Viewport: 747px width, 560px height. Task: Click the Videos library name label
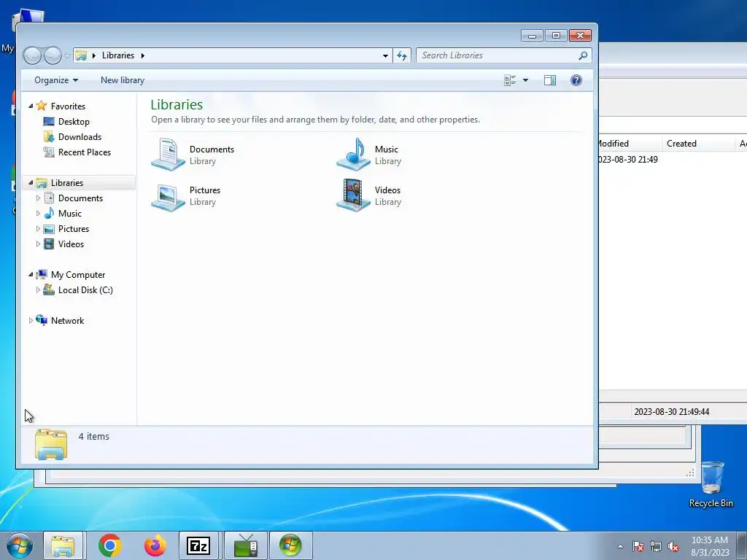387,190
